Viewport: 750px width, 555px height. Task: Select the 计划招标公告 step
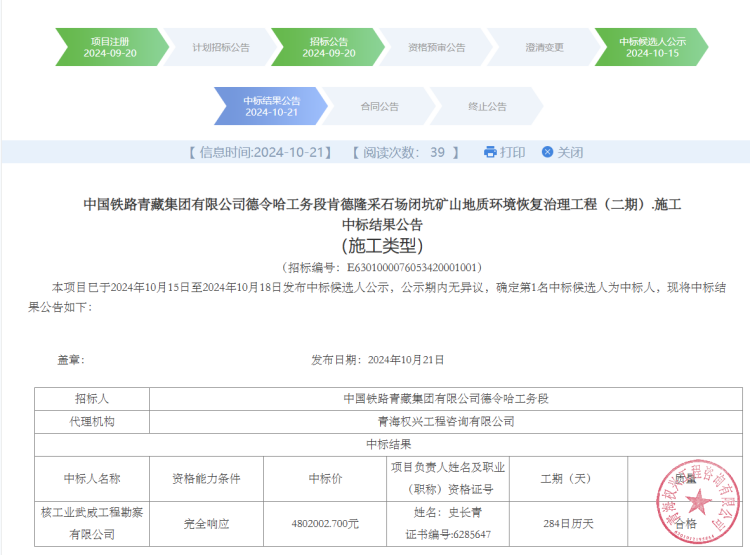click(221, 47)
